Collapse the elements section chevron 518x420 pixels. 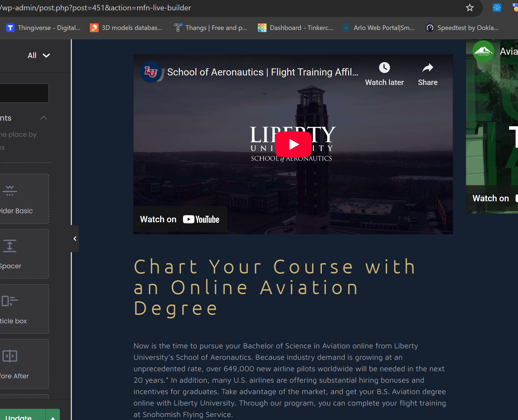(44, 118)
